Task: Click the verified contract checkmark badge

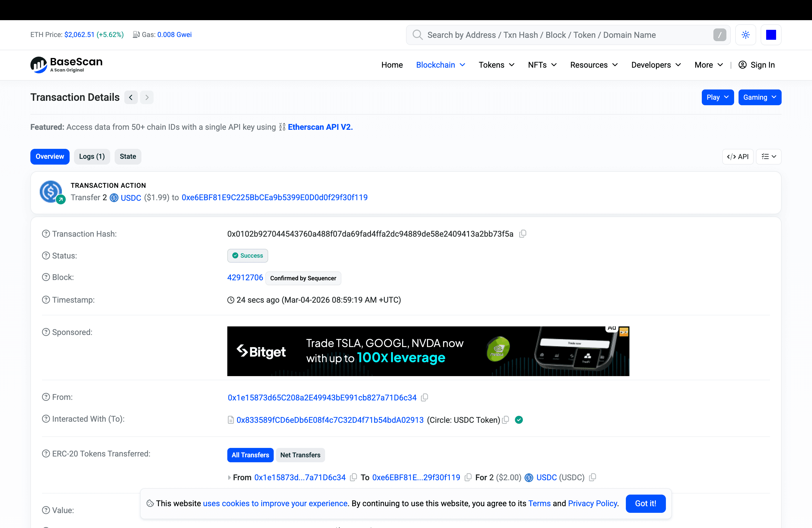Action: pyautogui.click(x=519, y=420)
